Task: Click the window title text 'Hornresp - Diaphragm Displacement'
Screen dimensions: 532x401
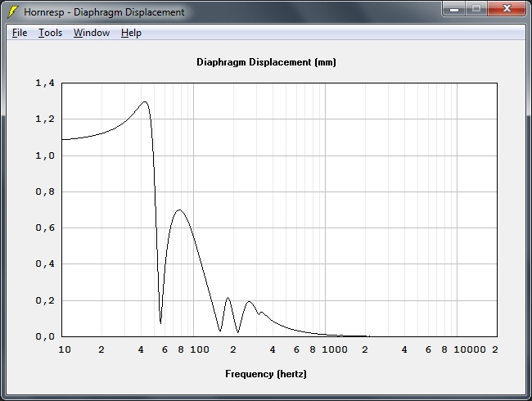Action: [104, 12]
